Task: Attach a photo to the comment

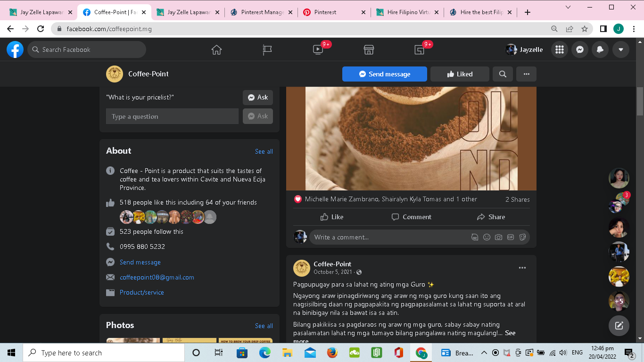Action: tap(498, 237)
